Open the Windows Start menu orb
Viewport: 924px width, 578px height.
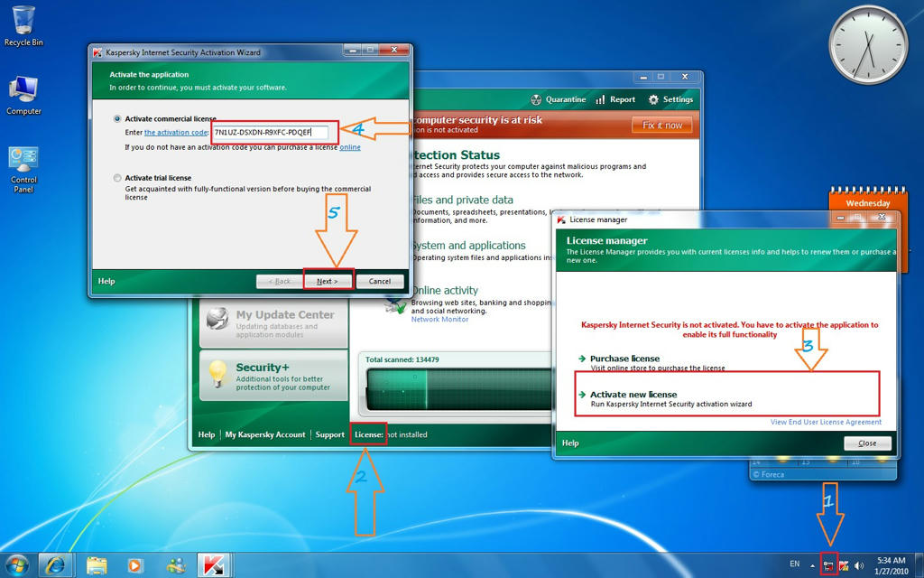click(16, 566)
